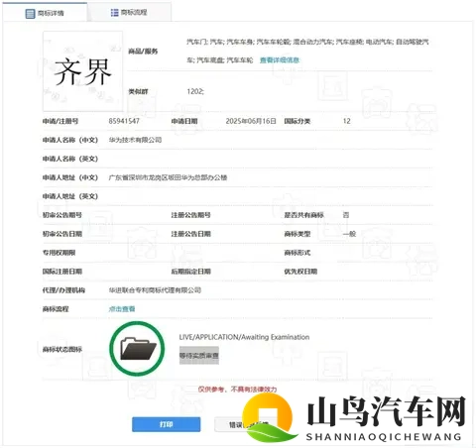Screen dimensions: 476x448
Task: Click the blue 打印 button
Action: 167,424
